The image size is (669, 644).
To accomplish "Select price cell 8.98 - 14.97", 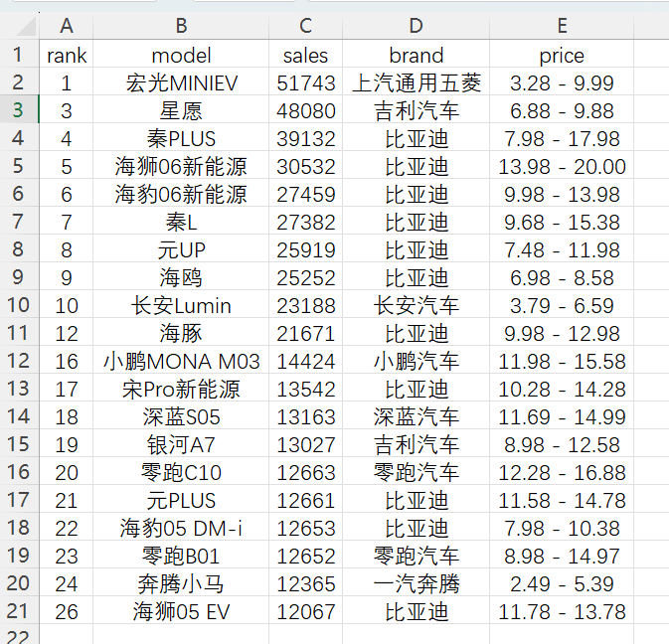I will pos(562,555).
